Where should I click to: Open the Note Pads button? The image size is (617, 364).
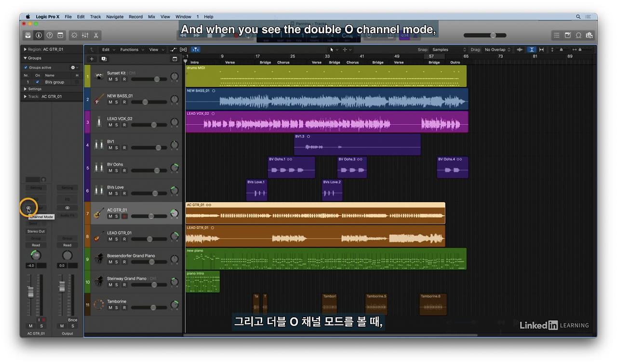[x=567, y=35]
